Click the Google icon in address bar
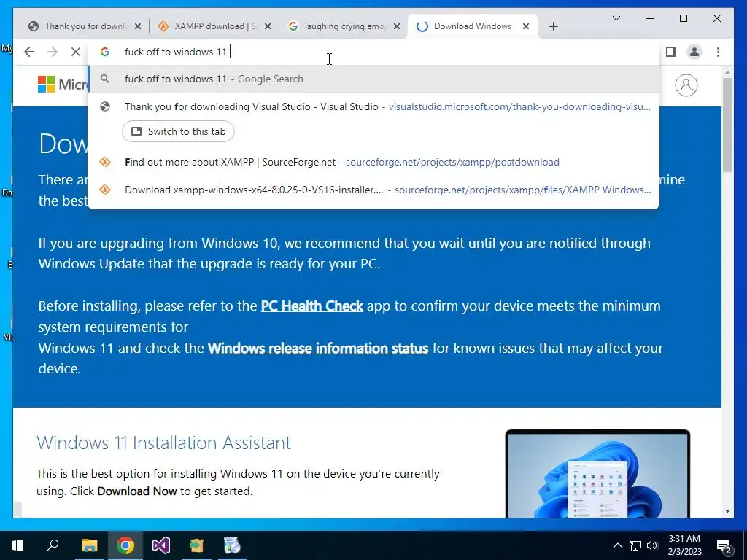Image resolution: width=747 pixels, height=560 pixels. point(105,52)
